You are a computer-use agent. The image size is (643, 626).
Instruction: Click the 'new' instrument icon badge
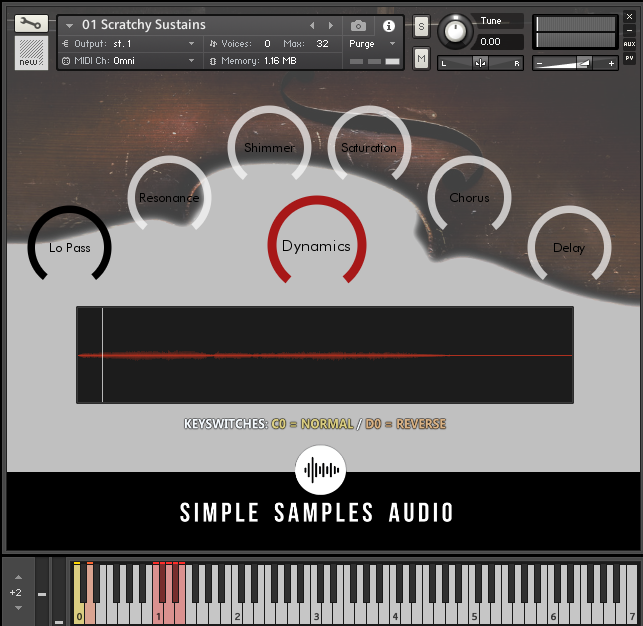tap(31, 54)
